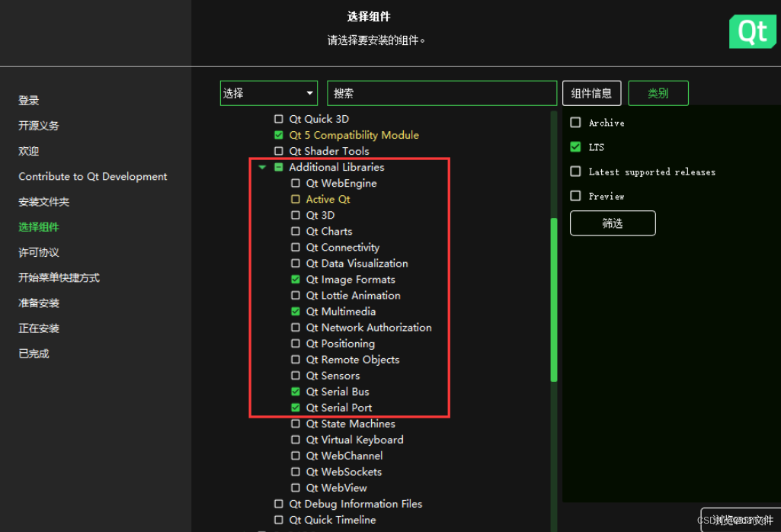Check the Qt State Machines checkbox

point(296,424)
